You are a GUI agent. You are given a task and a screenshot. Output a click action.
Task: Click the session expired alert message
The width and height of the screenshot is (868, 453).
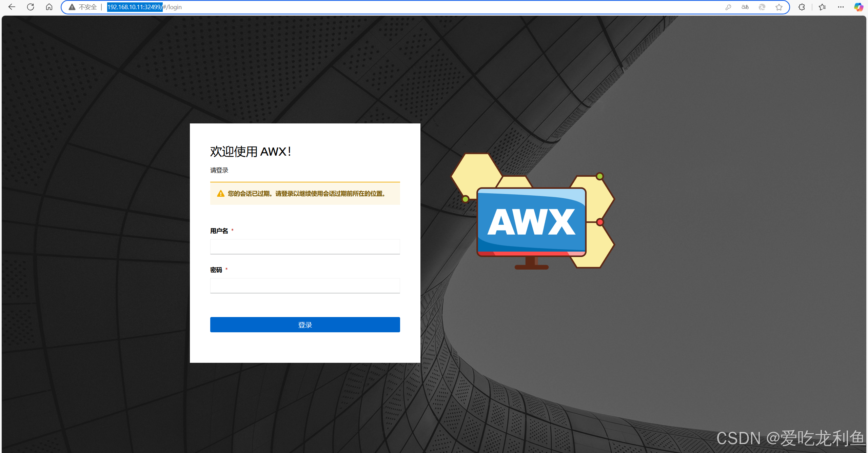pyautogui.click(x=307, y=194)
